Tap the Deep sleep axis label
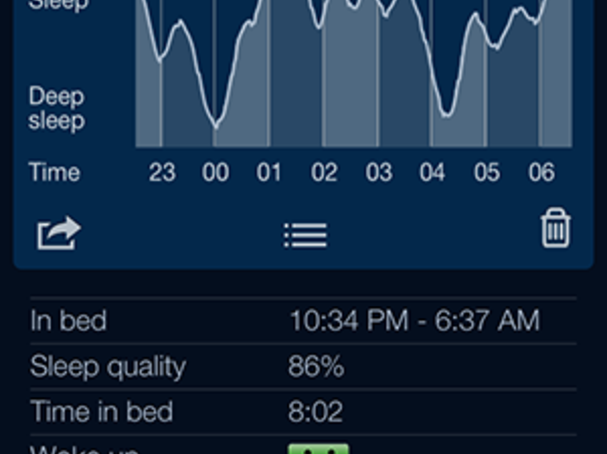The image size is (607, 454). click(x=56, y=109)
